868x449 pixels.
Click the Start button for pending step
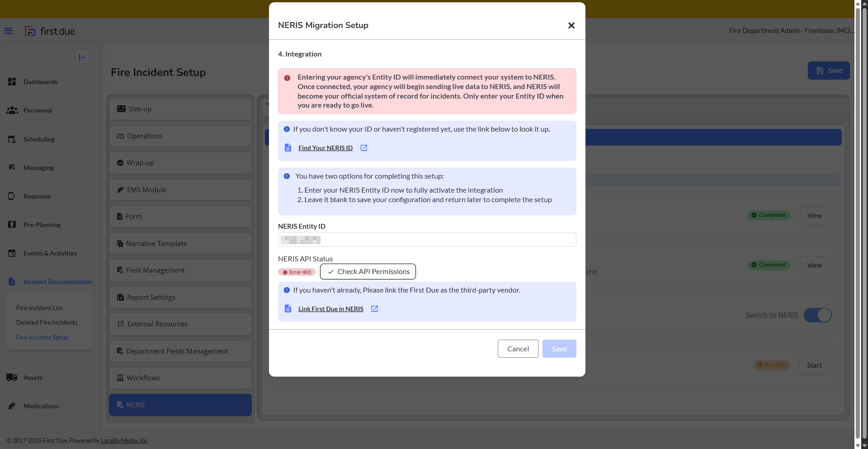click(814, 365)
